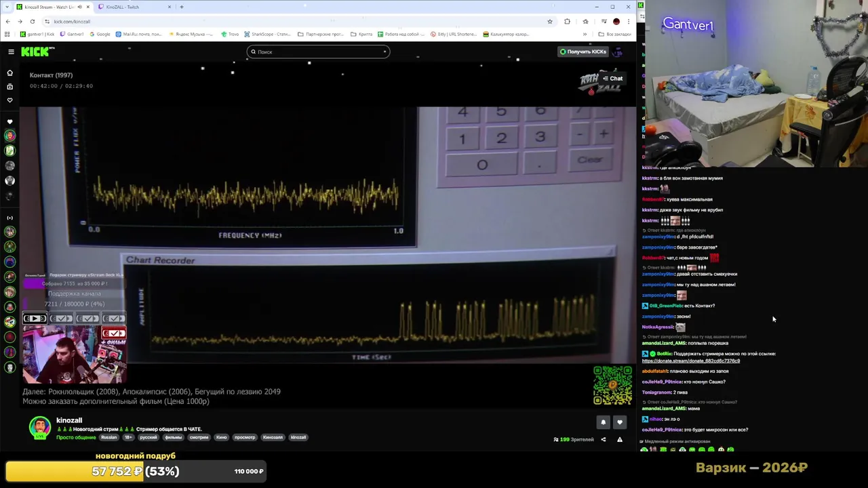Viewport: 868px width, 488px height.
Task: Open the browser extensions puzzle icon
Action: (567, 21)
